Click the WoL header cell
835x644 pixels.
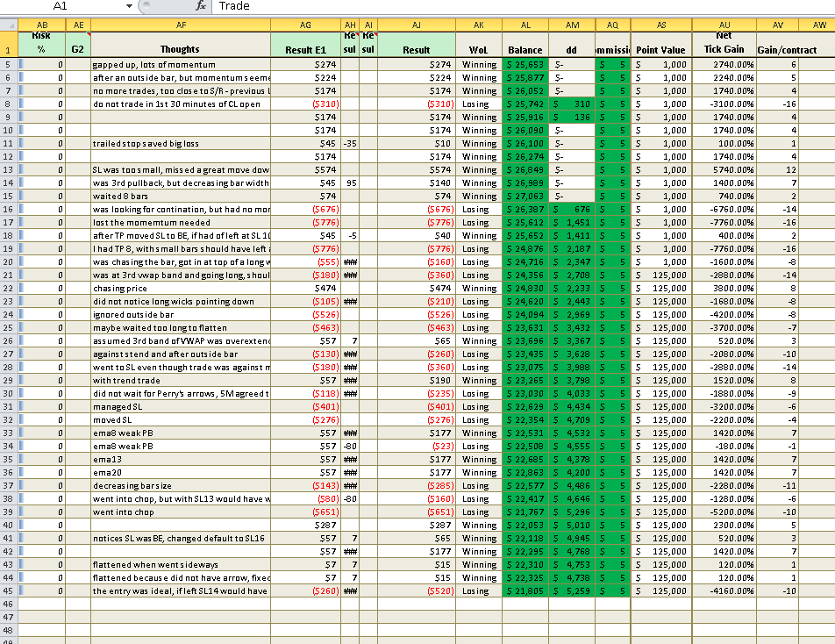pos(478,44)
